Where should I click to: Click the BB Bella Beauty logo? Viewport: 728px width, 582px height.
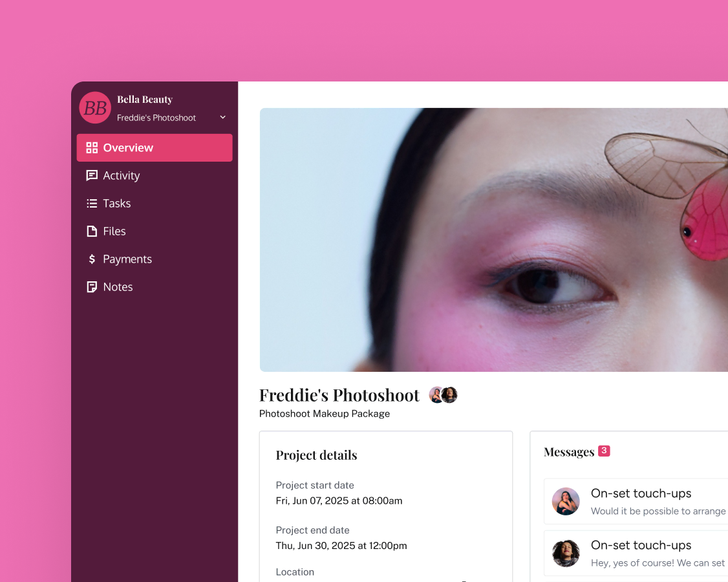tap(95, 108)
